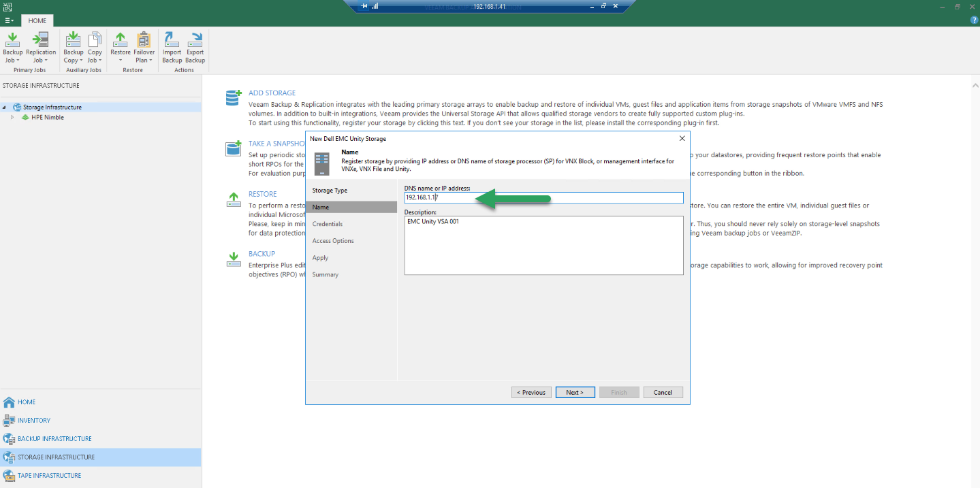Click the Take a Snapshot icon

coord(234,148)
